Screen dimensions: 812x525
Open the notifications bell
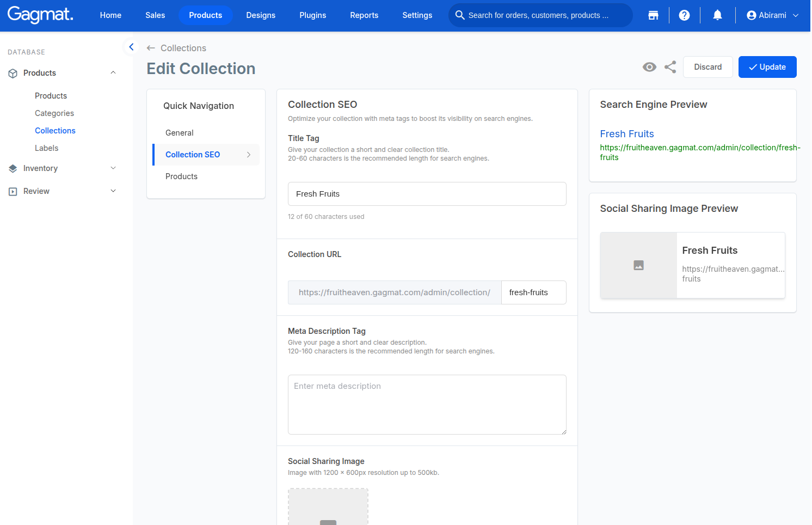[718, 15]
